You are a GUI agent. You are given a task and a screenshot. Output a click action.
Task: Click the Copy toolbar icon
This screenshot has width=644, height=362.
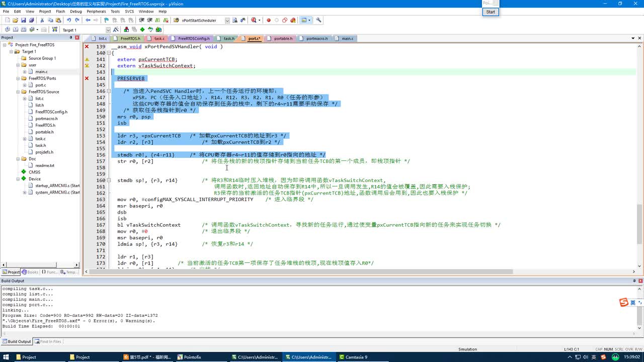50,20
